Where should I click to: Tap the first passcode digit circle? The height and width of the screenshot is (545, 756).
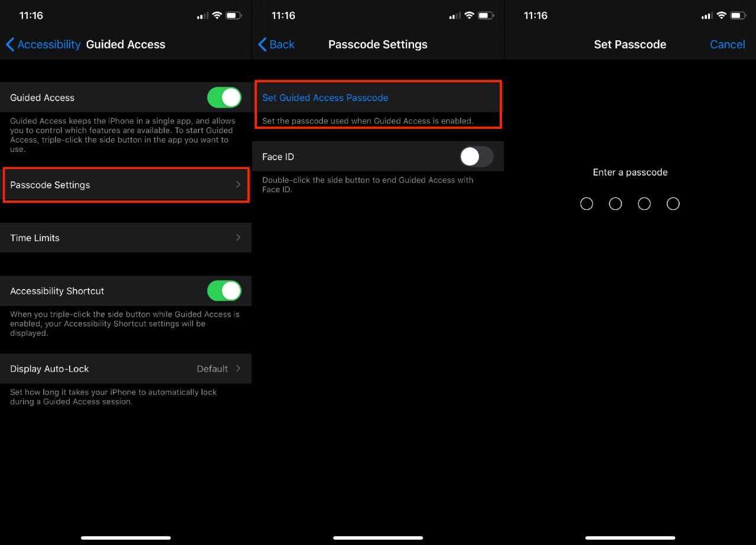click(586, 204)
